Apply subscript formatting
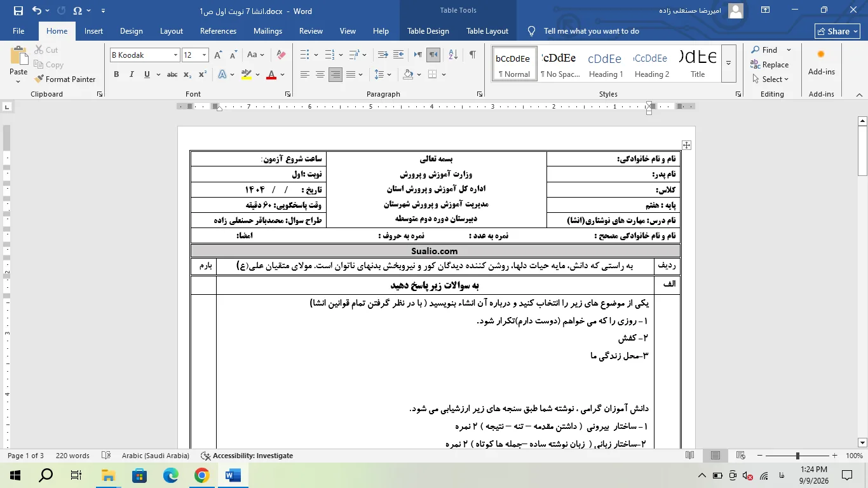The height and width of the screenshot is (488, 868). click(x=187, y=74)
